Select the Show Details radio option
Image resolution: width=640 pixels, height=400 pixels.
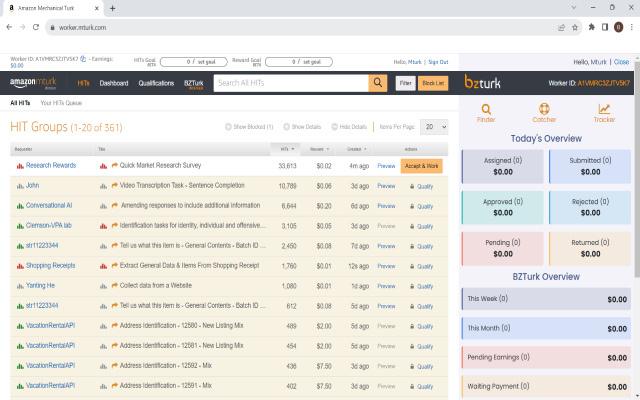(302, 127)
